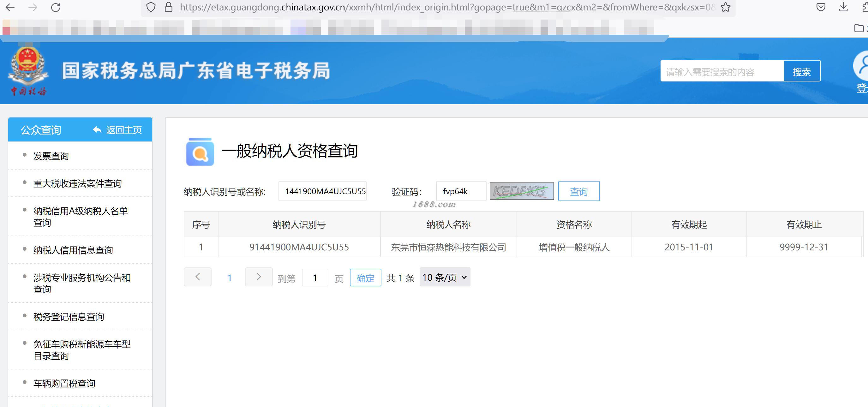Reload the page with refresh icon

pos(56,7)
